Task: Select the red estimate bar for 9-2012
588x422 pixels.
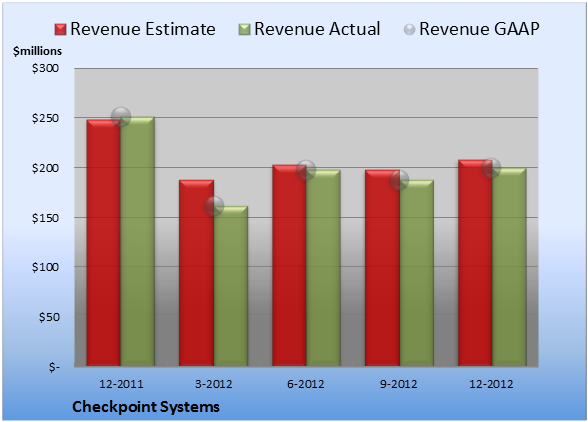Action: click(382, 268)
